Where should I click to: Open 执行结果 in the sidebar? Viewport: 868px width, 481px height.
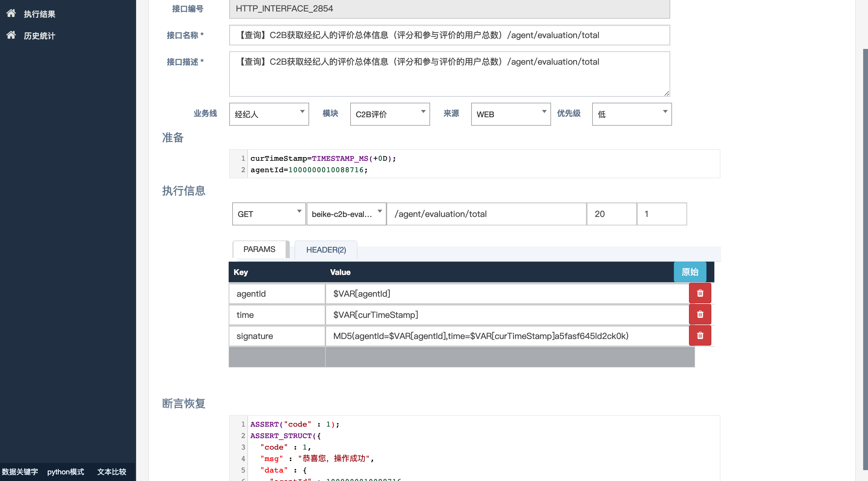pos(39,14)
